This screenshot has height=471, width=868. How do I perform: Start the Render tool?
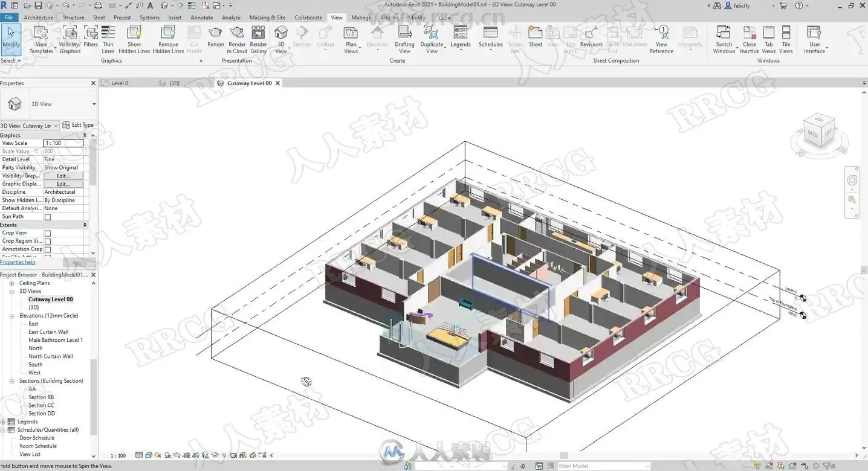[x=216, y=36]
